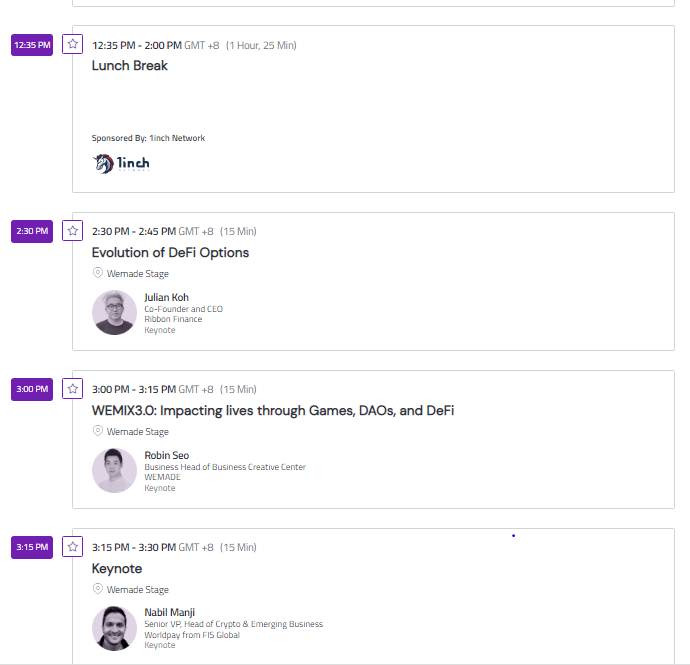
Task: Click location pin icon under WEMIX3.0 session
Action: [x=98, y=431]
